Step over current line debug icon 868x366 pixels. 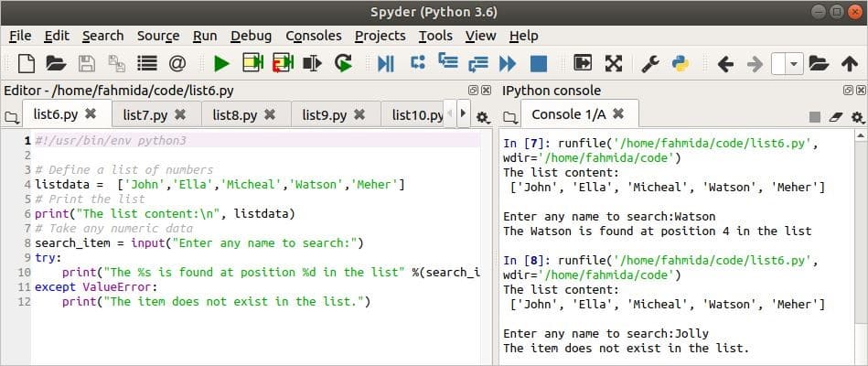(x=418, y=62)
